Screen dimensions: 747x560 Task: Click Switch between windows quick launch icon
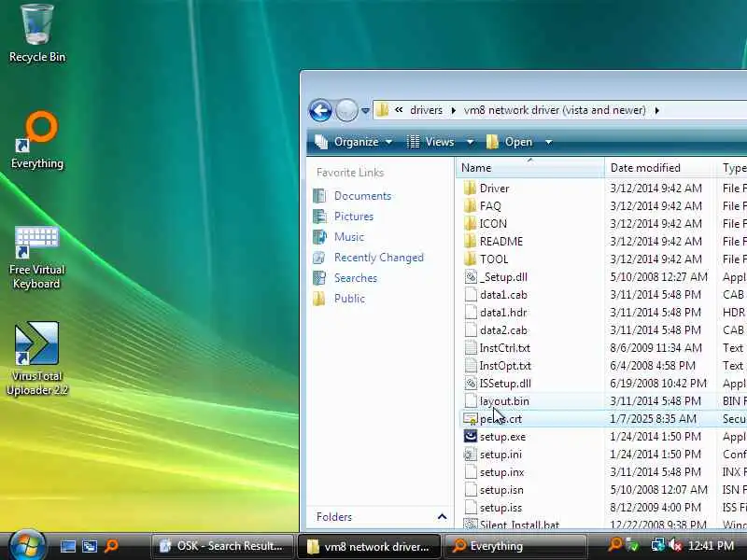90,546
